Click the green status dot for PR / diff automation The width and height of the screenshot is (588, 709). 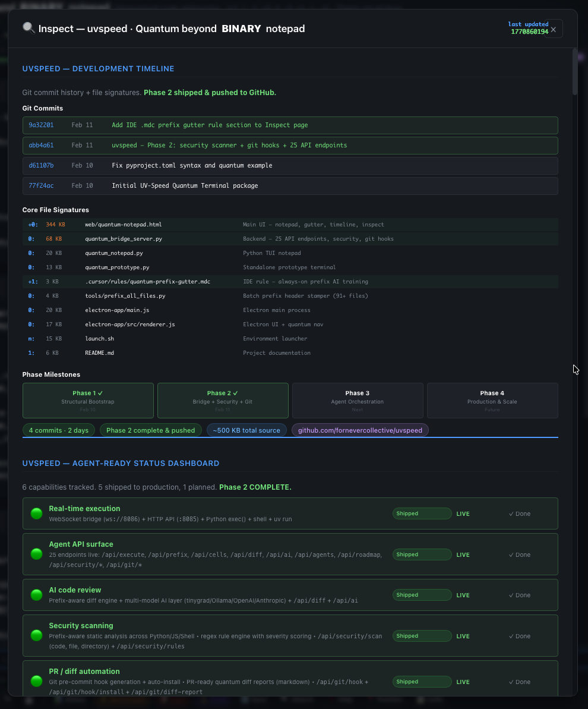tap(37, 681)
